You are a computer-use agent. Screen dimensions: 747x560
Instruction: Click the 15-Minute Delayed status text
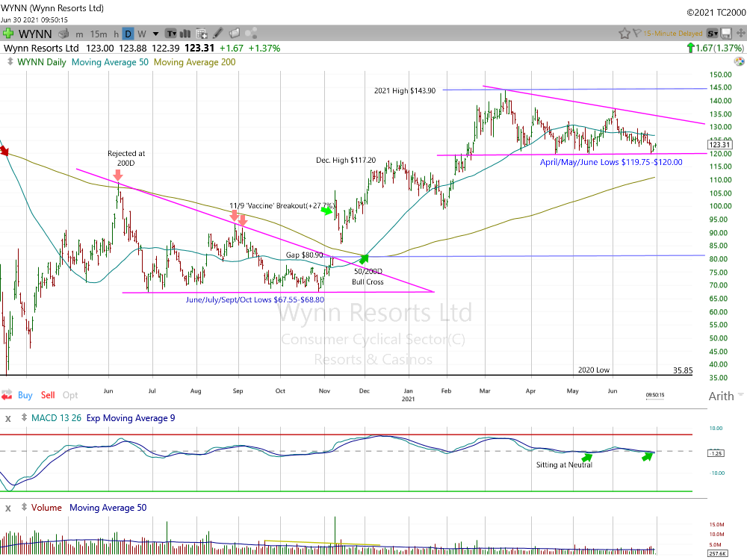tap(673, 34)
